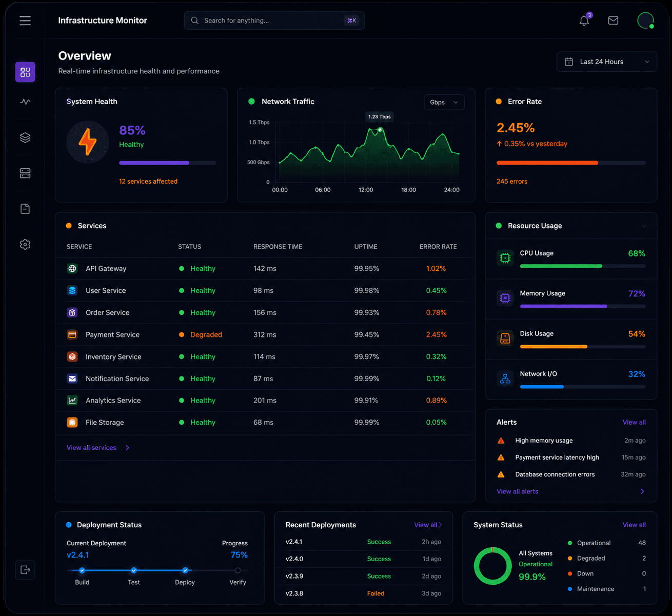
Task: Select the dashboard grid sidebar icon
Action: (25, 72)
